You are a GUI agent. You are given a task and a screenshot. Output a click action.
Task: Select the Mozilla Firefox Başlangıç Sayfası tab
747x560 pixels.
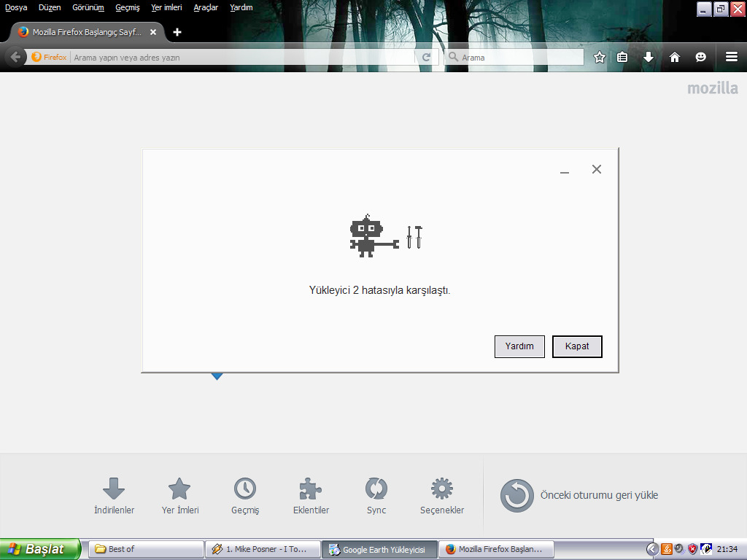[x=86, y=32]
